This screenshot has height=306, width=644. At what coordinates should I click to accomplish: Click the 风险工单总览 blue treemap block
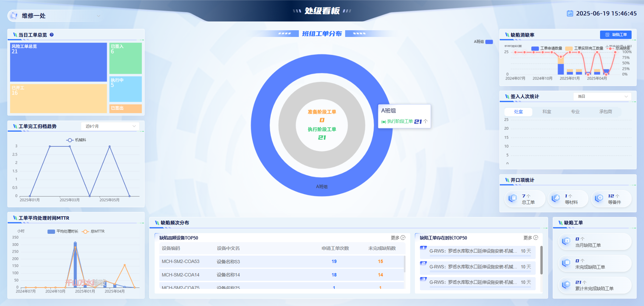[x=58, y=62]
